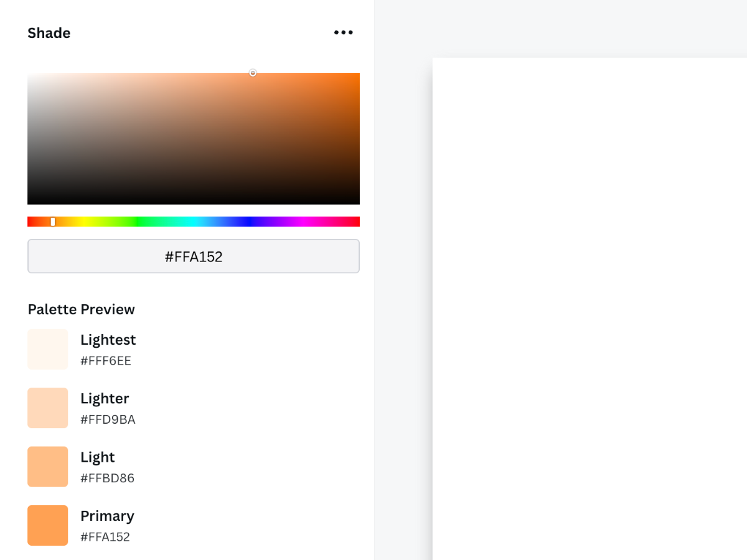Screen dimensions: 747x560
Task: Click the hex value #FFF6EE
Action: [106, 361]
